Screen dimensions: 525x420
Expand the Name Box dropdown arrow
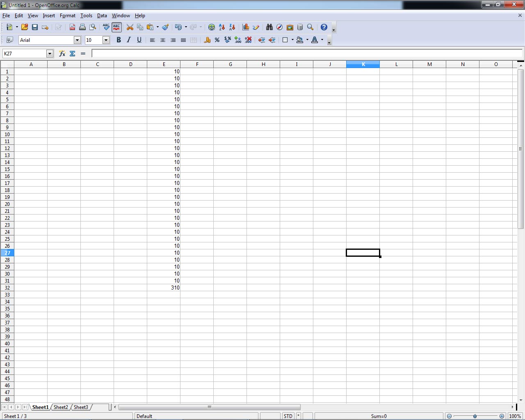(50, 53)
